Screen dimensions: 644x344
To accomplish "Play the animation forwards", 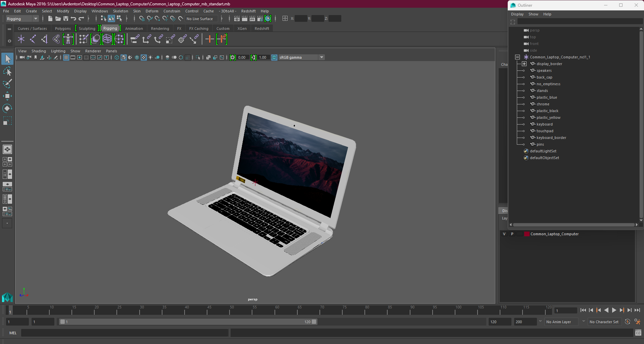I will pyautogui.click(x=614, y=310).
